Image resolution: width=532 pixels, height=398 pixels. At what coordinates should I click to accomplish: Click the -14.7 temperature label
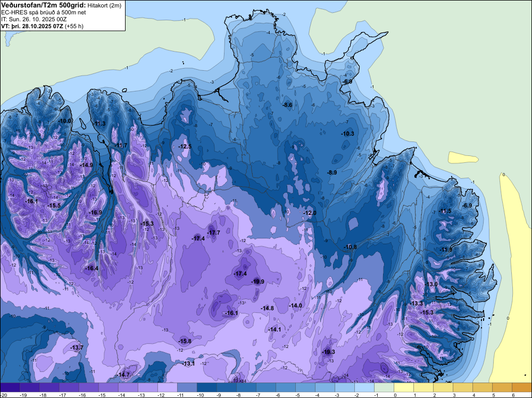pos(123,375)
